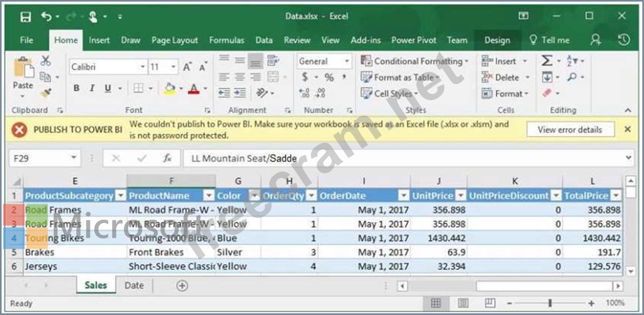Toggle Middle Align
Image resolution: width=644 pixels, height=315 pixels.
[240, 60]
